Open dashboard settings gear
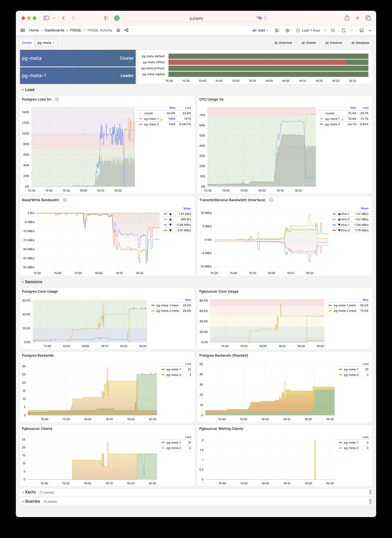This screenshot has height=538, width=392. pos(287,30)
